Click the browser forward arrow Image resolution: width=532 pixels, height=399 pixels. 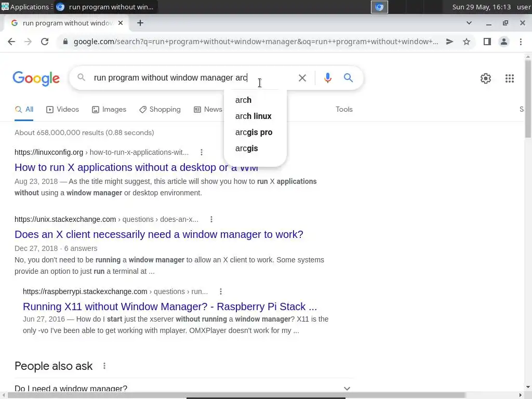pyautogui.click(x=28, y=42)
